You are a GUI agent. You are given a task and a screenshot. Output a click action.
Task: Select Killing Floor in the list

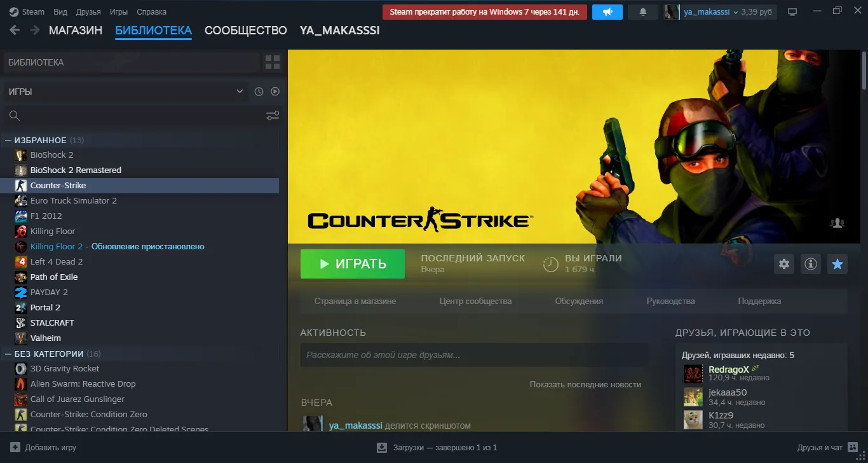coord(140,231)
